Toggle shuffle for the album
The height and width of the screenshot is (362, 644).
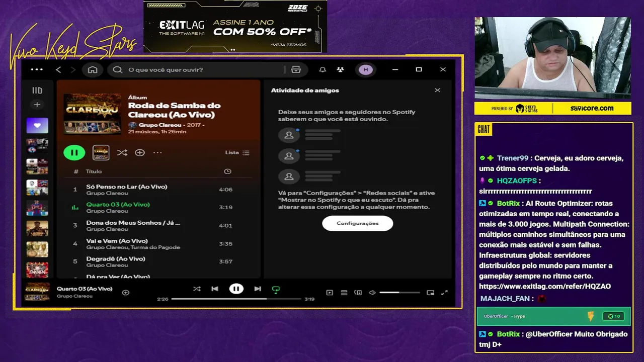pyautogui.click(x=122, y=152)
